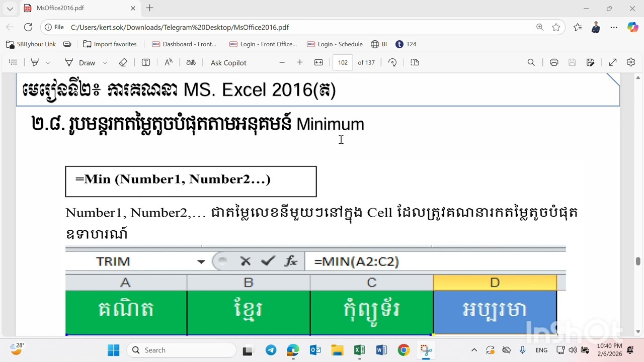644x362 pixels.
Task: Click Ask Copilot in PDF toolbar
Action: pos(228,62)
